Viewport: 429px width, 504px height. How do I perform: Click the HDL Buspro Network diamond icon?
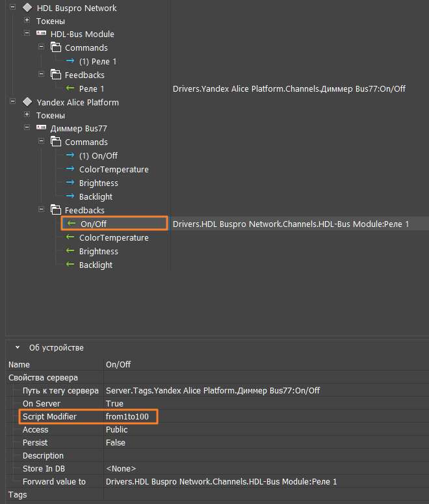coord(27,8)
